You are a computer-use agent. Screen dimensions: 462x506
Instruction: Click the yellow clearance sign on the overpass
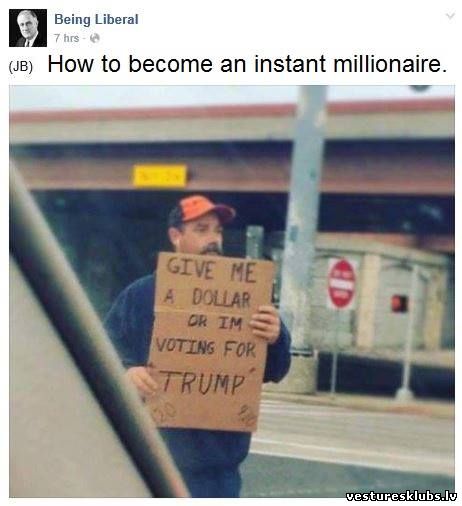click(160, 176)
